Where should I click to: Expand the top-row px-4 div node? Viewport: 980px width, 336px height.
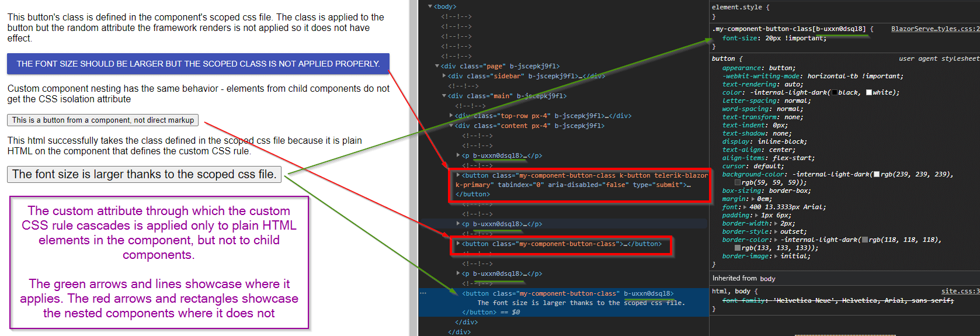pyautogui.click(x=451, y=116)
